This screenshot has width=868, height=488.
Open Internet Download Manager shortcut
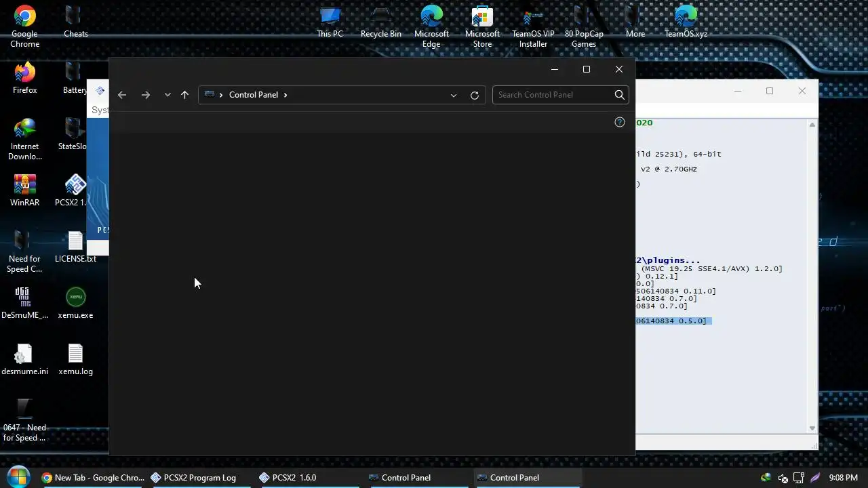pos(24,139)
